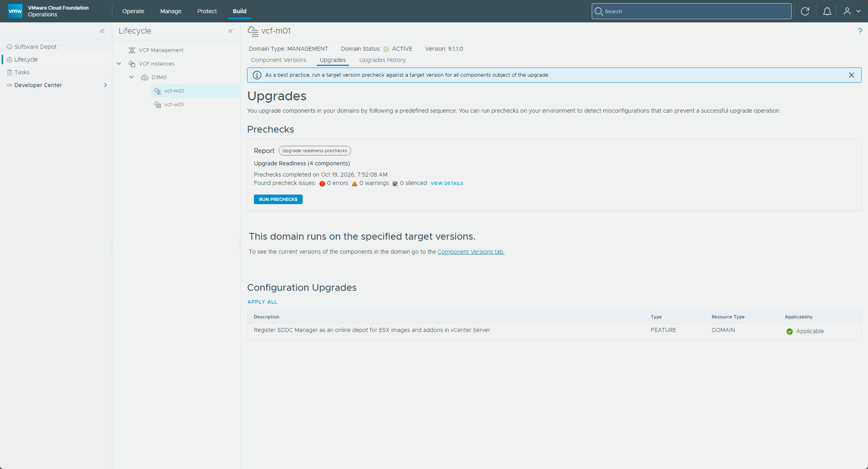Click the VCF Instances icon
Viewport: 868px width, 469px height.
132,64
